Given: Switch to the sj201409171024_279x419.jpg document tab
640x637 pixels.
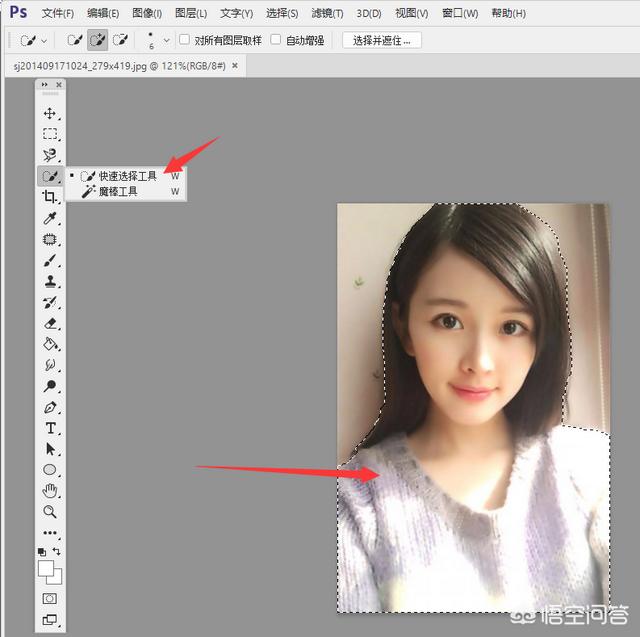Looking at the screenshot, I should click(x=119, y=66).
